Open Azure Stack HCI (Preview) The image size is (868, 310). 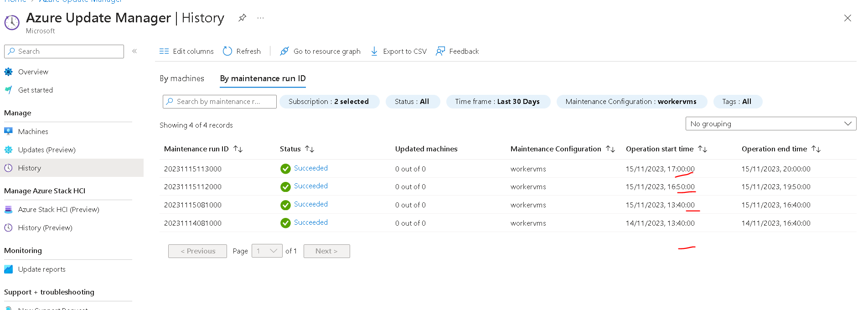tap(58, 210)
